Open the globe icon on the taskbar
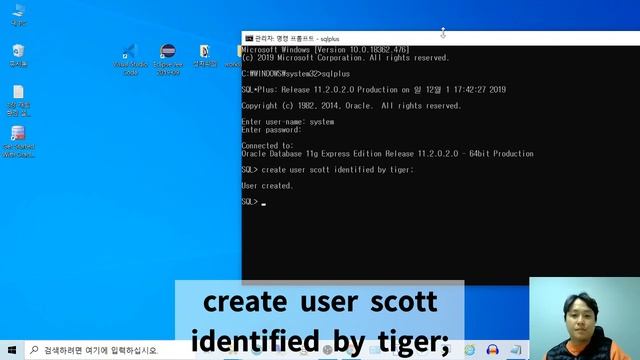This screenshot has height=360, width=640. tap(469, 350)
